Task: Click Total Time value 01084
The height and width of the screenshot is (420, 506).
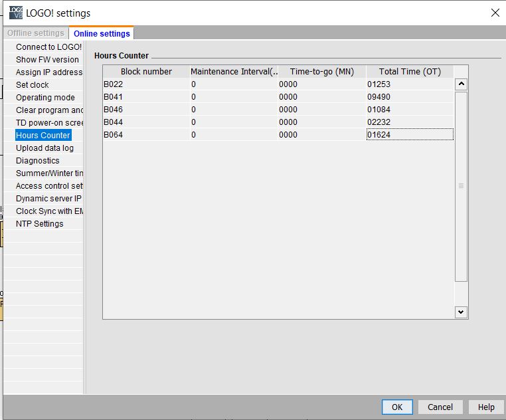Action: [410, 110]
